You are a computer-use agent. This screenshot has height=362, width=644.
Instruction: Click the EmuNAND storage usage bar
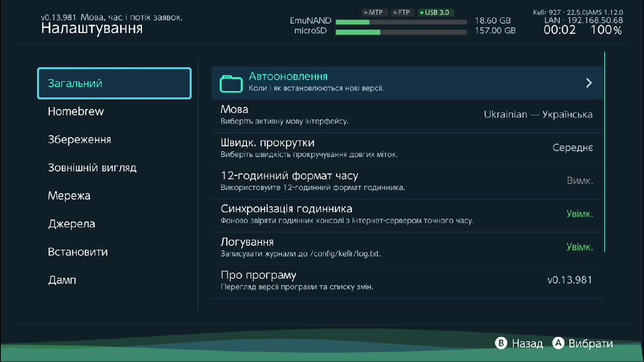point(401,22)
